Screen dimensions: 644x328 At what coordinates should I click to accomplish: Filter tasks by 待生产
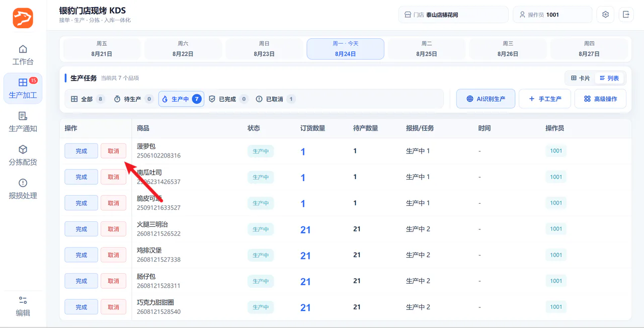pyautogui.click(x=133, y=99)
